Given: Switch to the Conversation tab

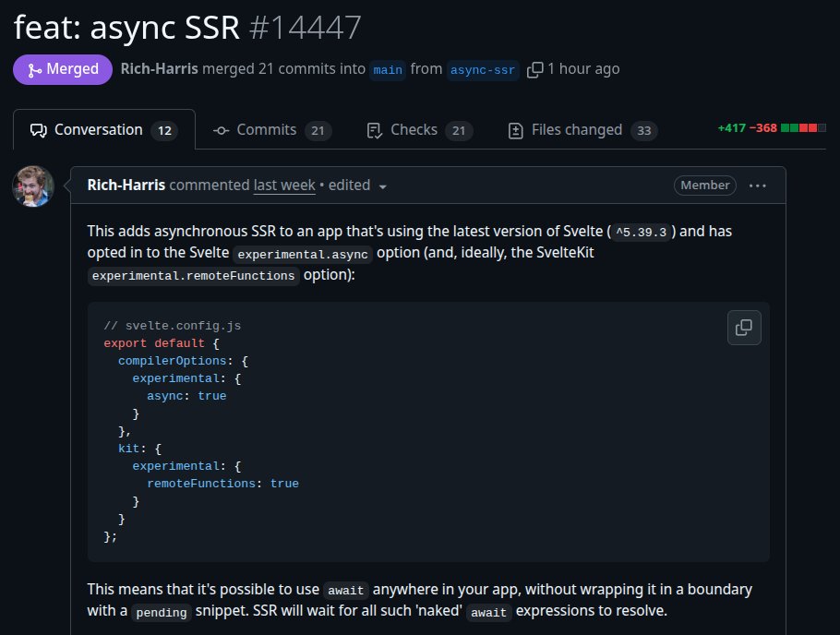Looking at the screenshot, I should point(104,130).
